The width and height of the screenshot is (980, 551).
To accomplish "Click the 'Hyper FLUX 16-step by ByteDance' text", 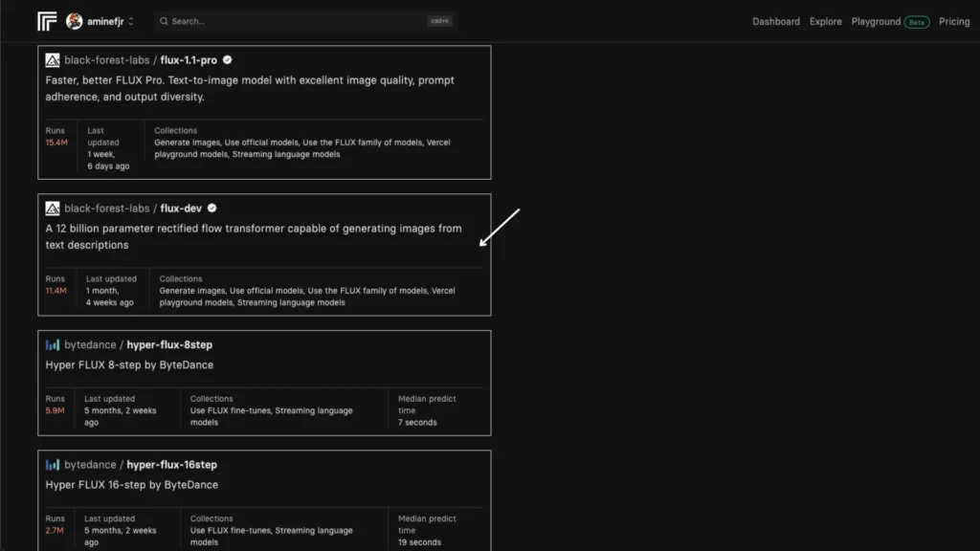I will pos(132,485).
